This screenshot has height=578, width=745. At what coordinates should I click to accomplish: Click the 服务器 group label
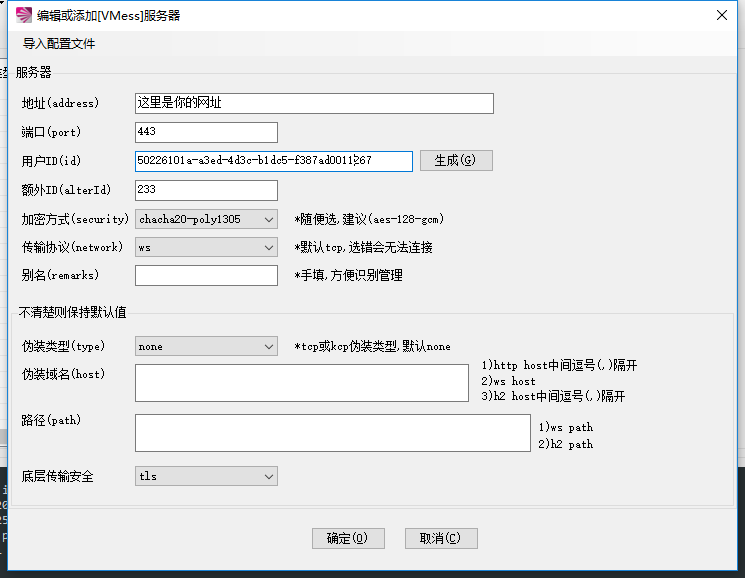[33, 72]
